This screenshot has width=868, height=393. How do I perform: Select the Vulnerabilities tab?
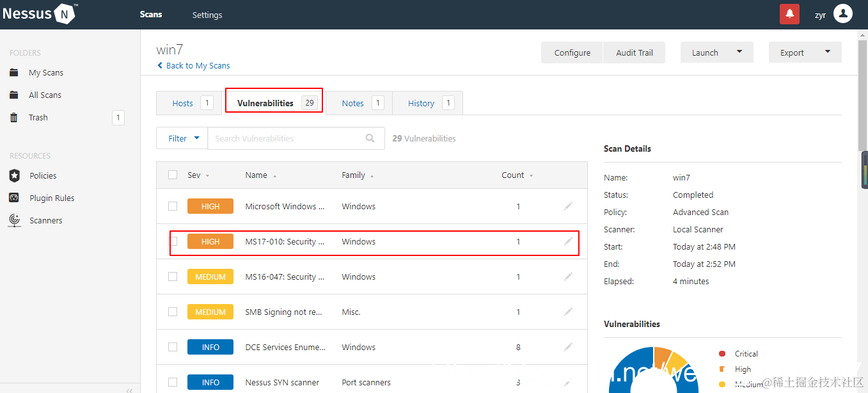pos(274,102)
